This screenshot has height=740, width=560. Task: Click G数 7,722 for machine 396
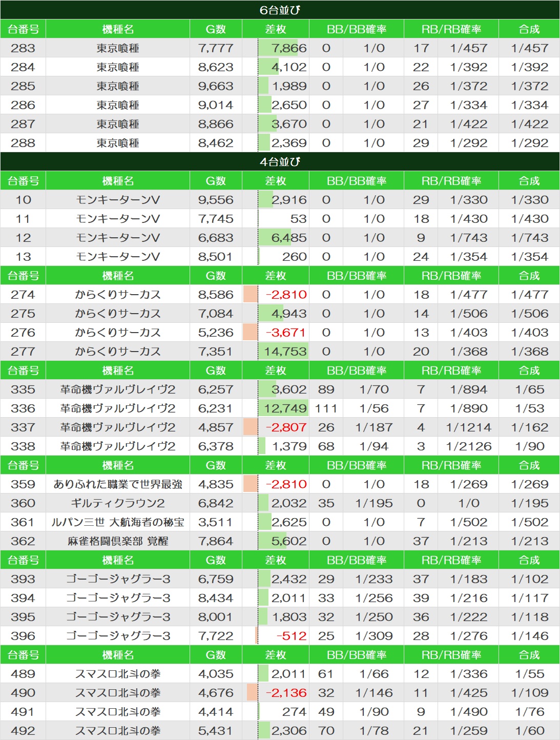coord(216,636)
